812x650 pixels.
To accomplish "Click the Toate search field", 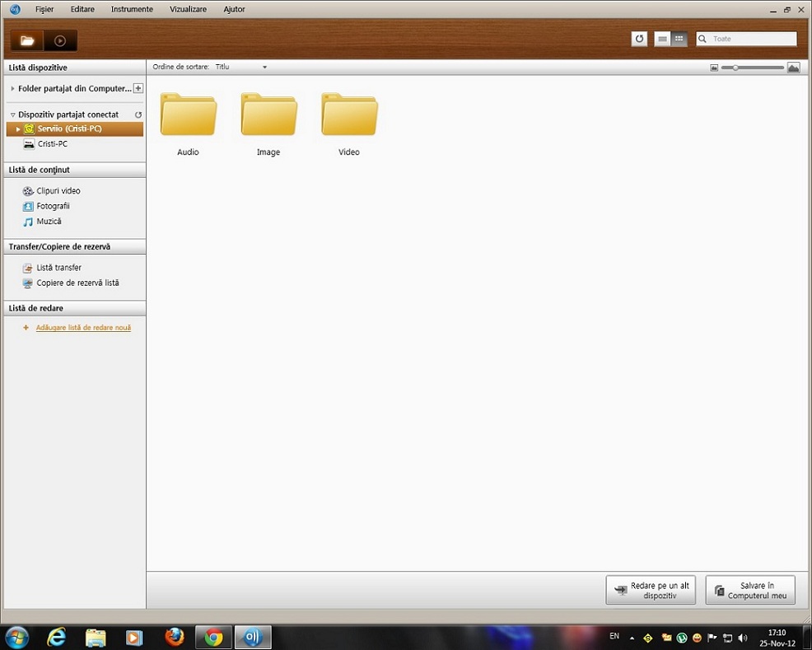I will pos(753,39).
